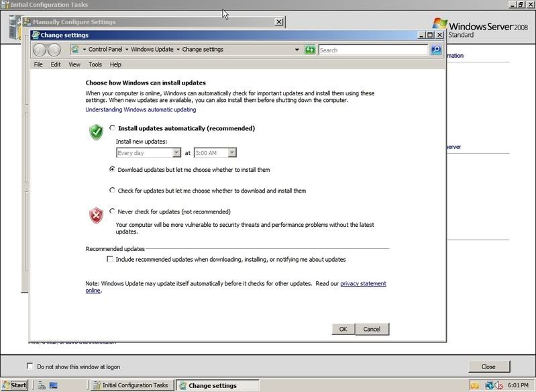Click the green shield icon
This screenshot has width=536, height=392.
pyautogui.click(x=97, y=132)
